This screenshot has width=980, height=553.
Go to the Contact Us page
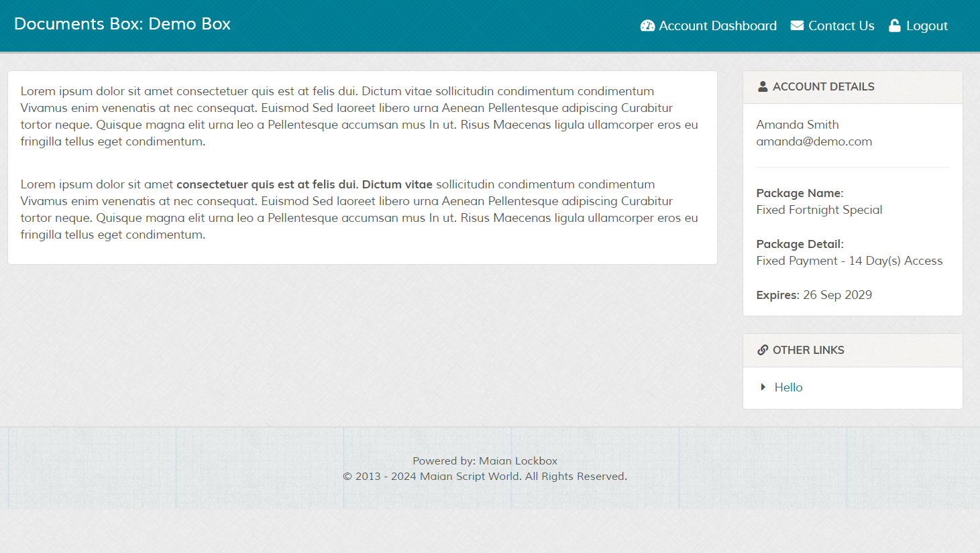(x=841, y=26)
